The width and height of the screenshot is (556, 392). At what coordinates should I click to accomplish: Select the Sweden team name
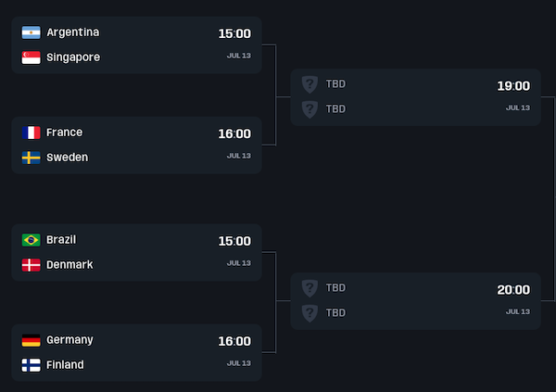click(67, 158)
